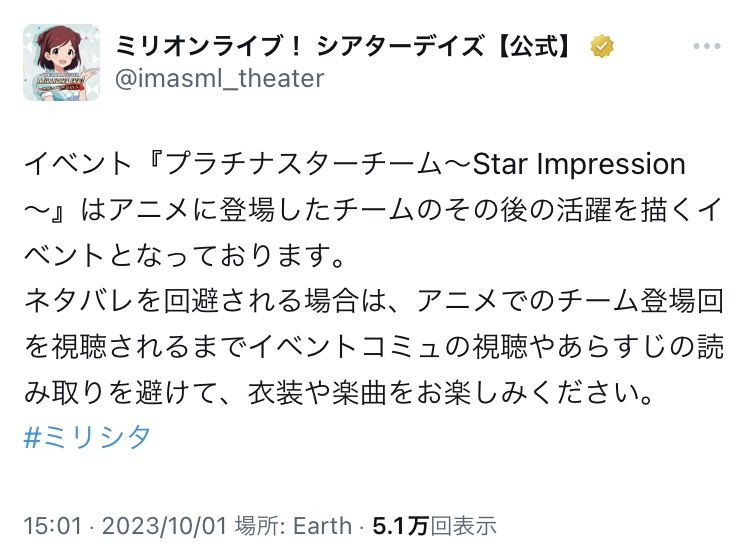Viewport: 749px width, 554px height.
Task: Click the 回表示 views label
Action: pos(463,526)
